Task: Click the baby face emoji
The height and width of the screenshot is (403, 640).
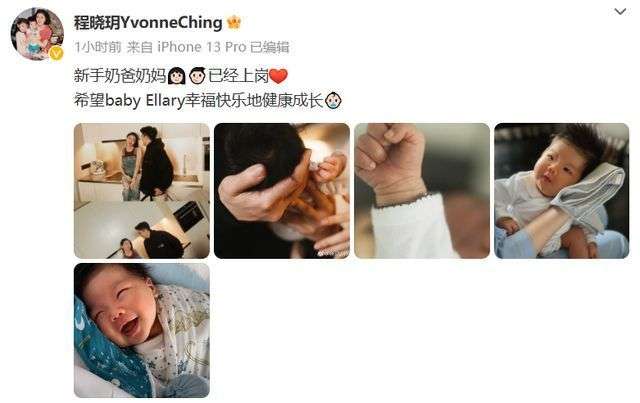Action: pyautogui.click(x=333, y=100)
